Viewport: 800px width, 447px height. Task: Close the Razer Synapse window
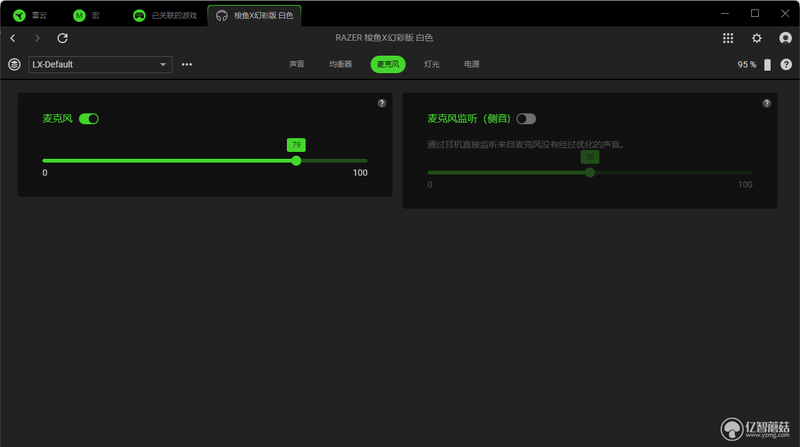[x=785, y=13]
